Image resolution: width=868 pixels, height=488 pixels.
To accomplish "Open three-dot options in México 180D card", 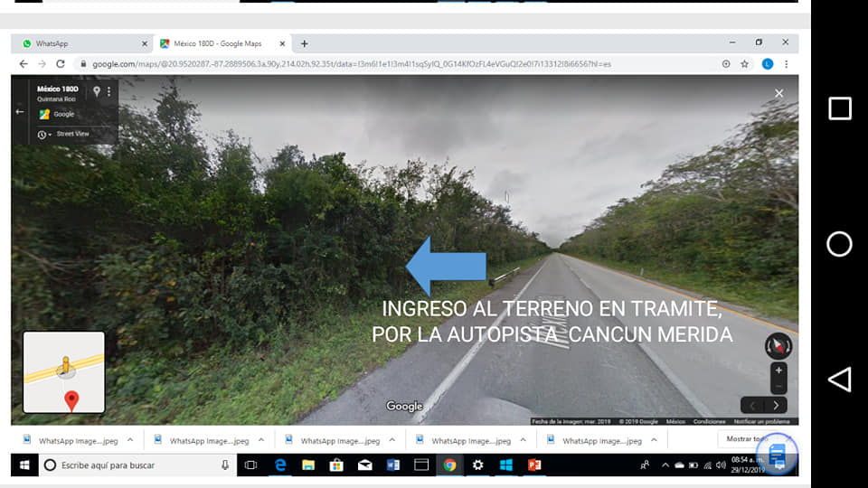I will tap(109, 91).
